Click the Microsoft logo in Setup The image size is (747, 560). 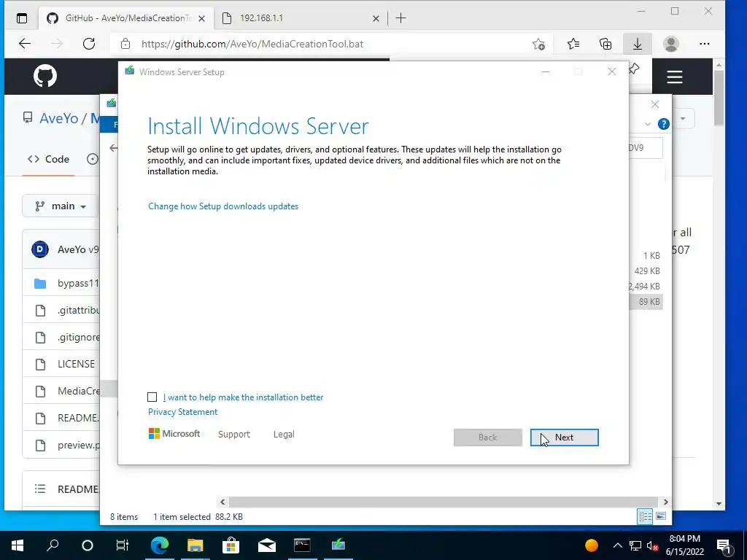click(x=174, y=434)
